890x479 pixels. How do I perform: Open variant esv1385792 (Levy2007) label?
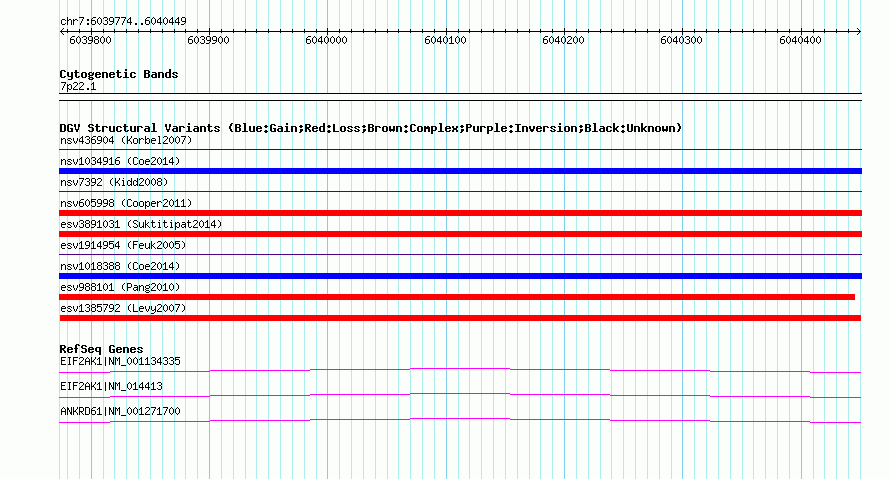(x=123, y=308)
